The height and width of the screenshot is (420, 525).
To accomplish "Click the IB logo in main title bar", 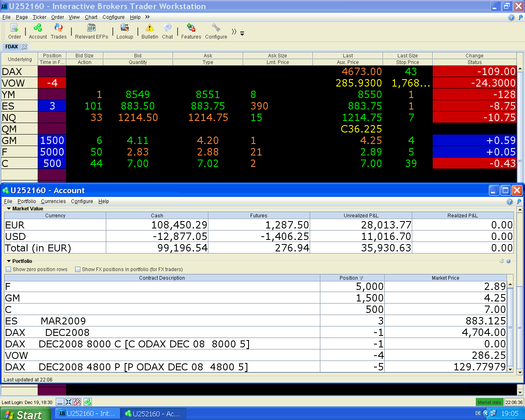I will point(5,6).
